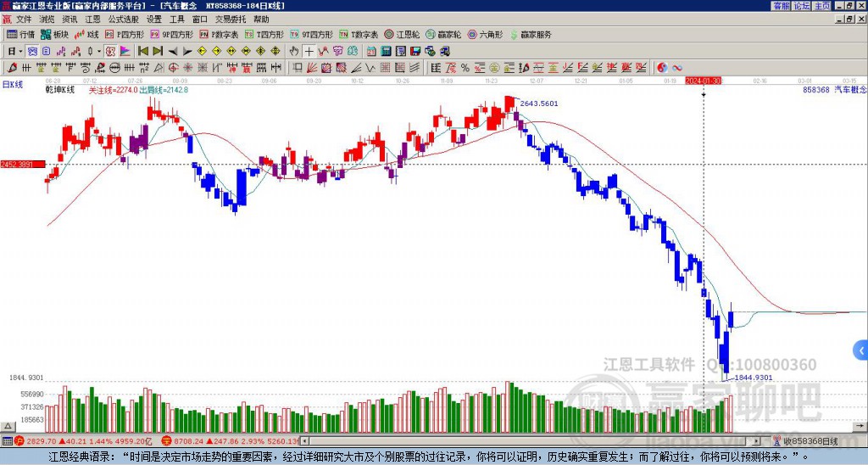The width and height of the screenshot is (868, 465).
Task: Select the circle-with-crosshair target icon
Action: point(173,68)
